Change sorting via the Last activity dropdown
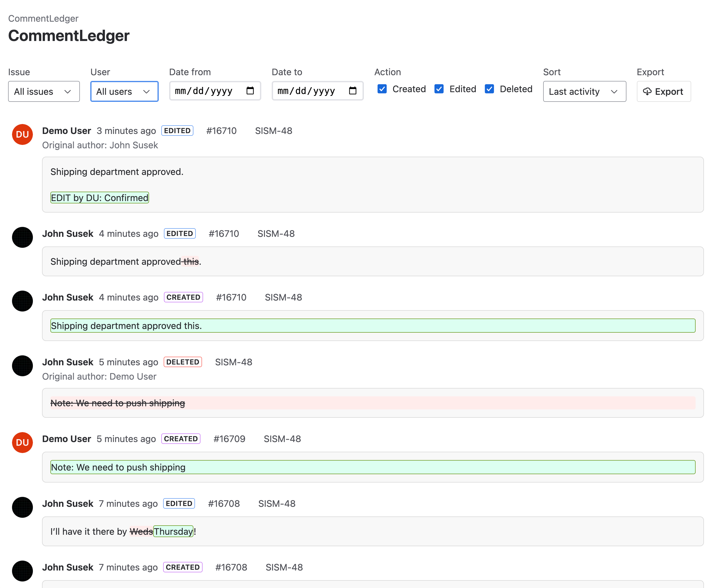This screenshot has width=711, height=588. point(585,91)
